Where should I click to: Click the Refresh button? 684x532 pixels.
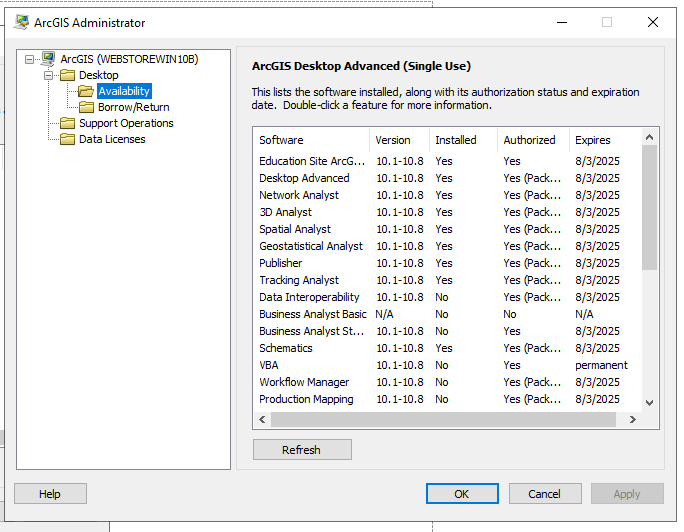pyautogui.click(x=302, y=450)
